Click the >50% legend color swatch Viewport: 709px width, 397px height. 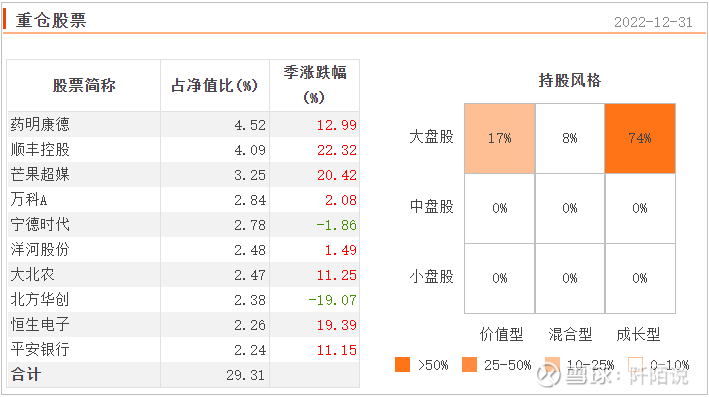click(x=402, y=364)
